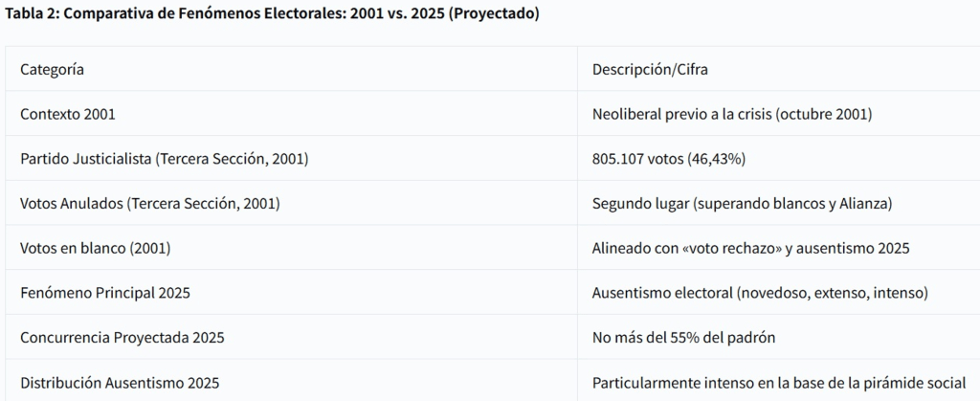Select the 'Categoría' header cell
The height and width of the screenshot is (401, 980).
[291, 69]
